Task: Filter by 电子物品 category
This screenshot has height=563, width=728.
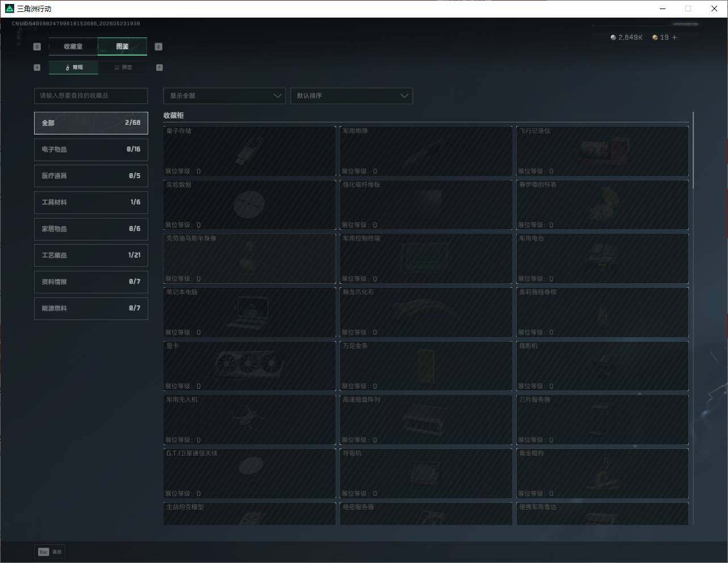Action: pyautogui.click(x=91, y=149)
